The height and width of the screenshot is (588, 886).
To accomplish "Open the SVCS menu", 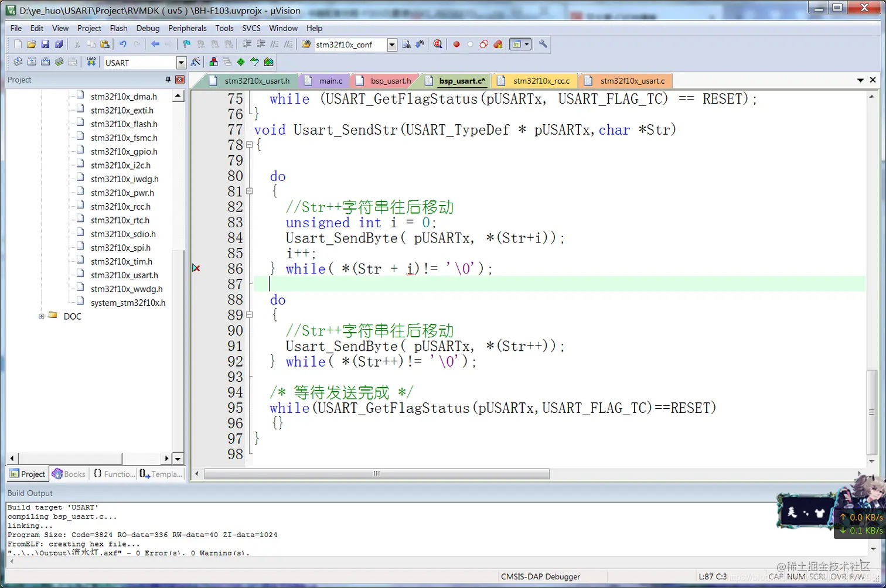I will click(251, 28).
